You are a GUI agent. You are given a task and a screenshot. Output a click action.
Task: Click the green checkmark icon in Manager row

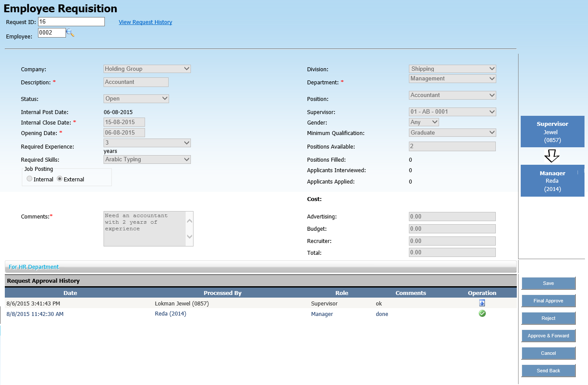[482, 313]
